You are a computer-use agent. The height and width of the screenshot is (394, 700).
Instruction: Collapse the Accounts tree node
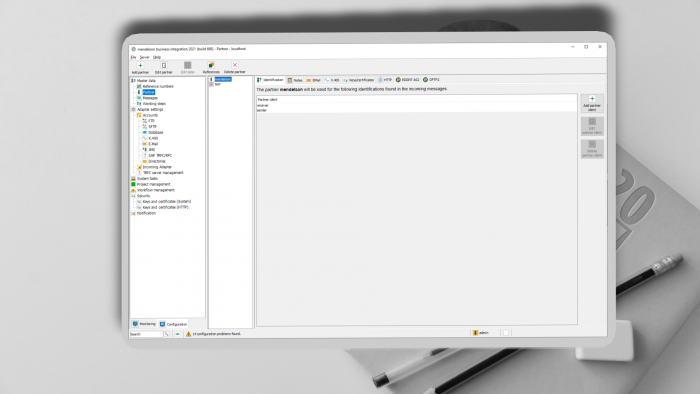pyautogui.click(x=139, y=115)
